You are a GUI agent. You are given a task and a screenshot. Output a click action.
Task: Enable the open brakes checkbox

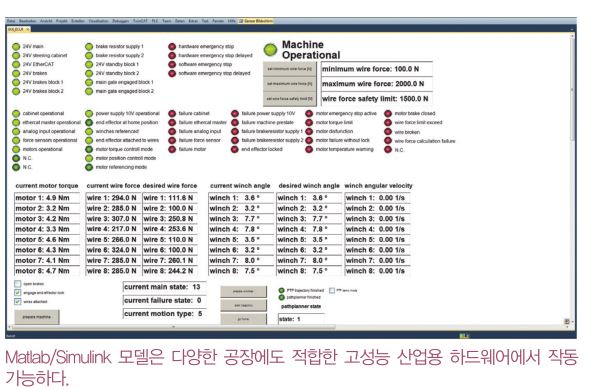click(x=18, y=284)
